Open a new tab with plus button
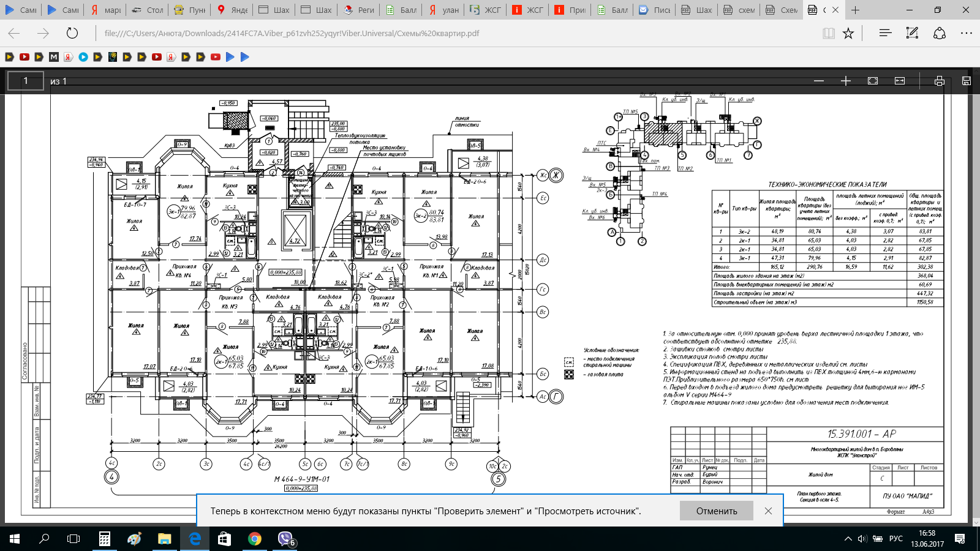This screenshot has width=980, height=551. click(855, 10)
